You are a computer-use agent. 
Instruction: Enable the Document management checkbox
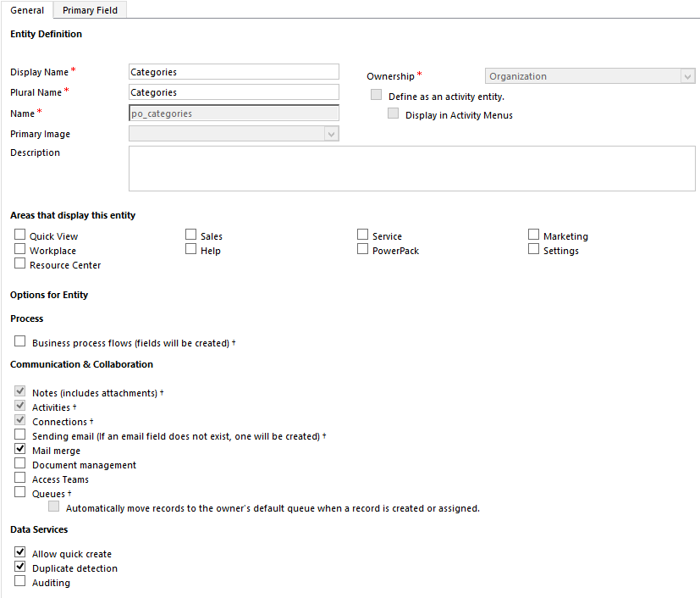click(x=20, y=464)
